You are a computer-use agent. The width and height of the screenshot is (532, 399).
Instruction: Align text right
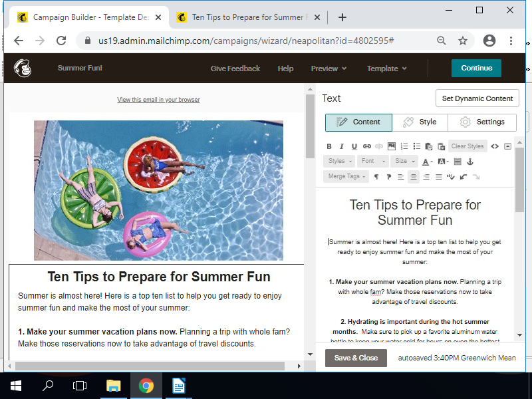(426, 176)
